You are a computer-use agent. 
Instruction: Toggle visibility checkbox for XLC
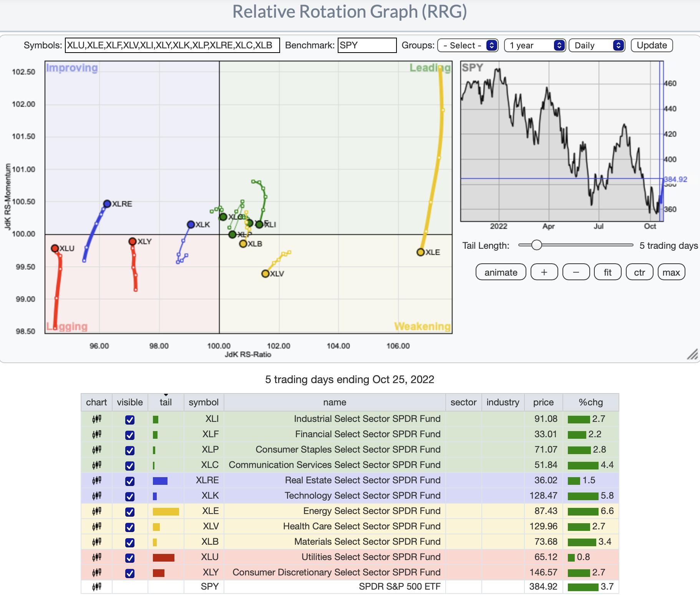(130, 466)
